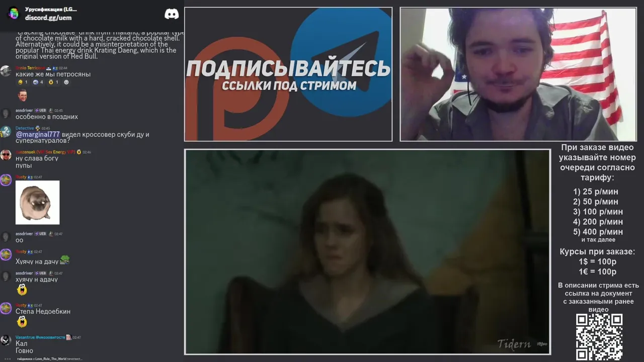The height and width of the screenshot is (362, 644).
Task: Click the typing indicator dots at chat bottom
Action: click(8, 359)
